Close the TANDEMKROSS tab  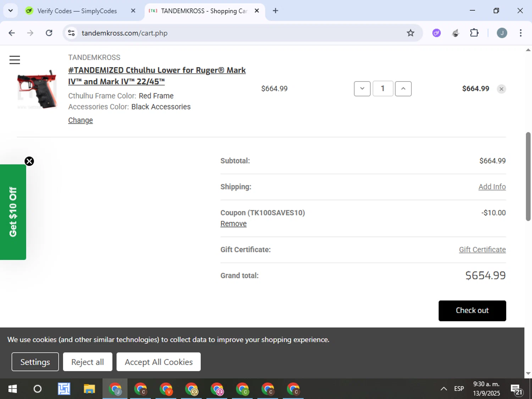click(x=257, y=11)
